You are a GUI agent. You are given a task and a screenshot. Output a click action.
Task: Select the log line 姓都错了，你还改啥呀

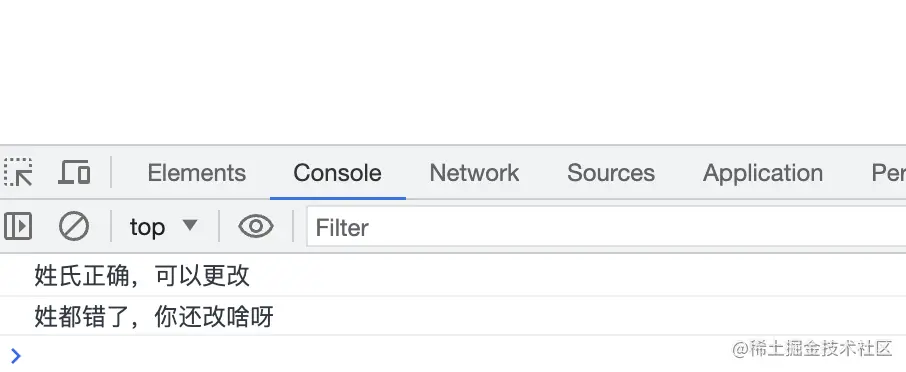click(453, 316)
